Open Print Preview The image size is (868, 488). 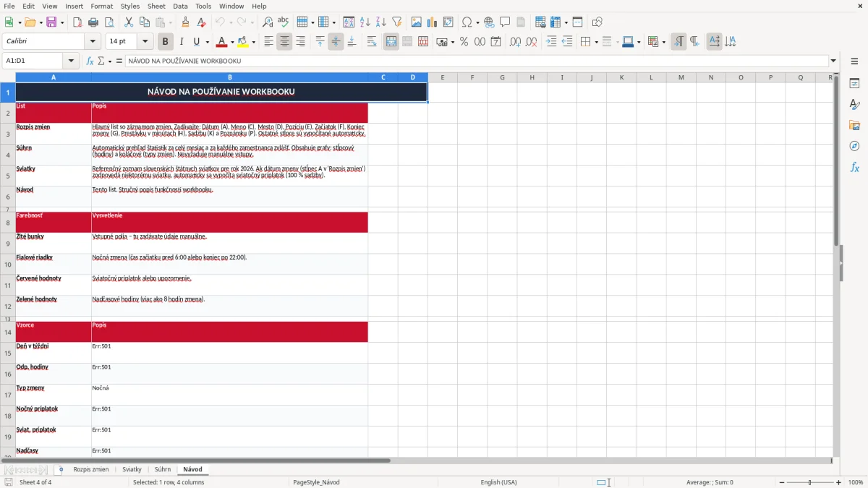(109, 22)
